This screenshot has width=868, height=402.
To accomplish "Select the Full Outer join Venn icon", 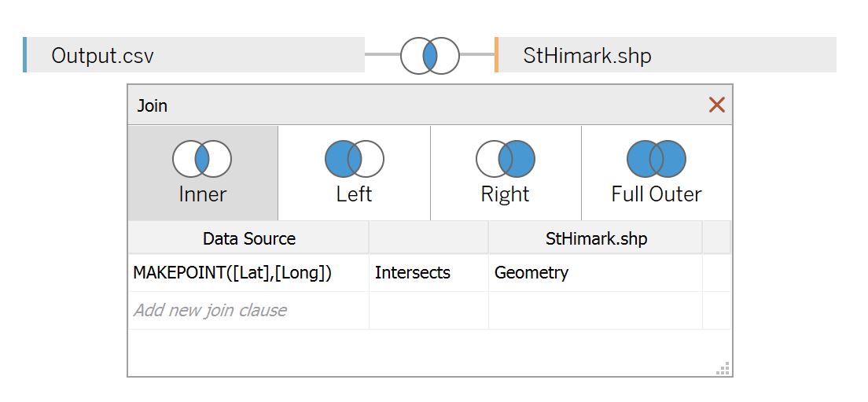I will pos(657,159).
